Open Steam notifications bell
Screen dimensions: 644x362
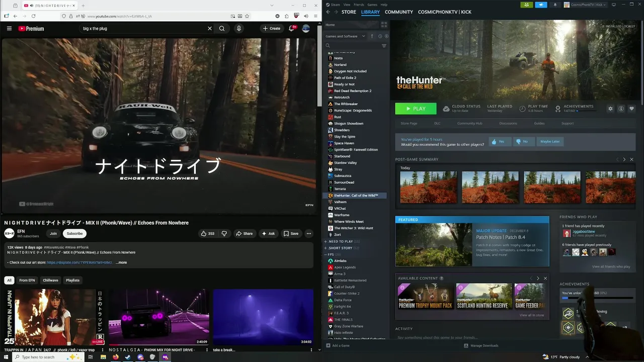pos(555,5)
